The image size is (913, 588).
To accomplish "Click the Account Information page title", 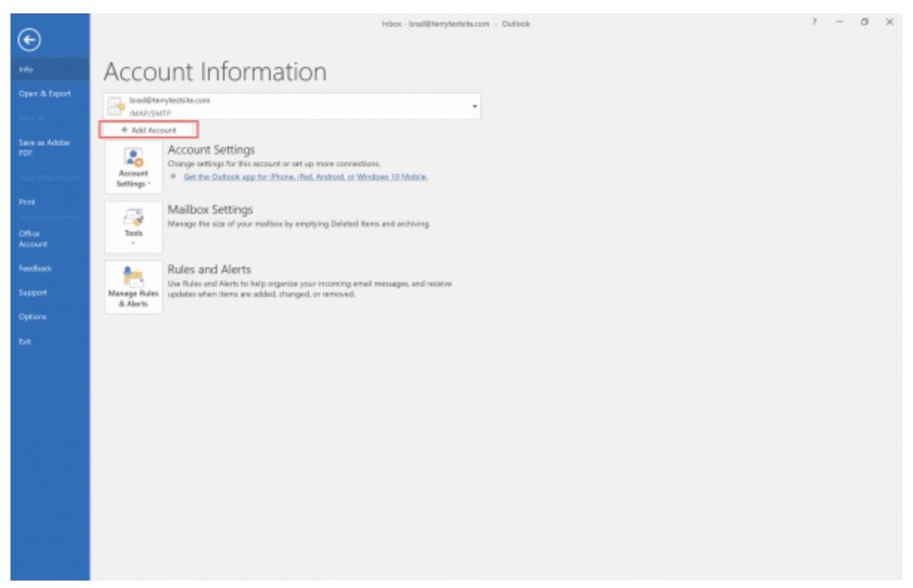I will click(x=215, y=72).
